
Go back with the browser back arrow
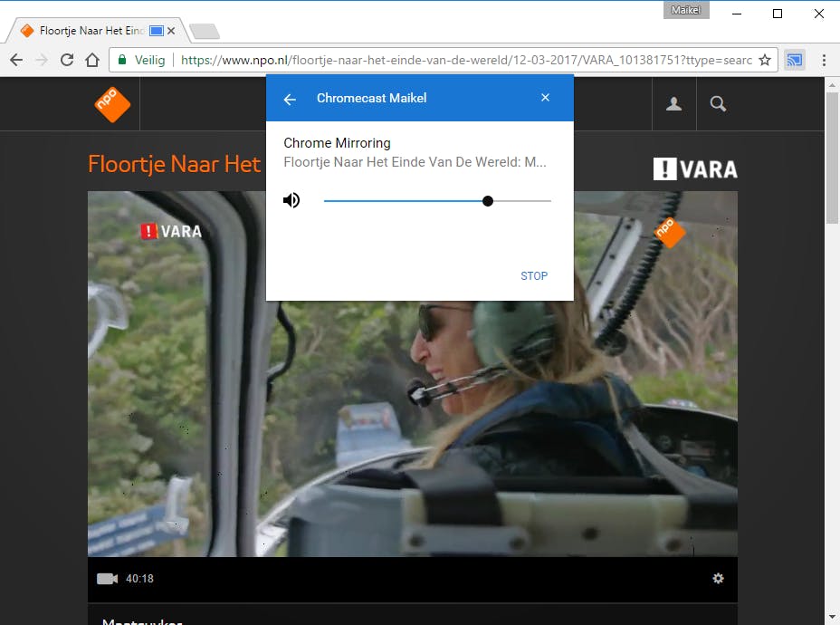click(16, 60)
